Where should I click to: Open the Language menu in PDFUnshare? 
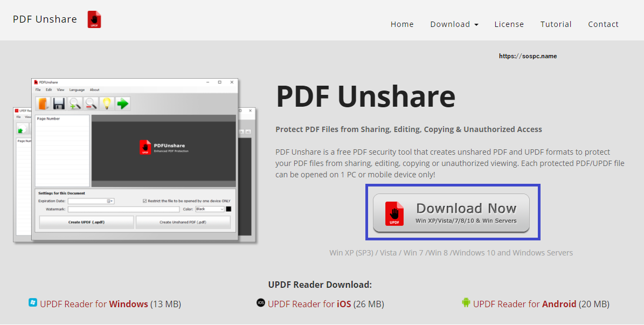(x=77, y=89)
